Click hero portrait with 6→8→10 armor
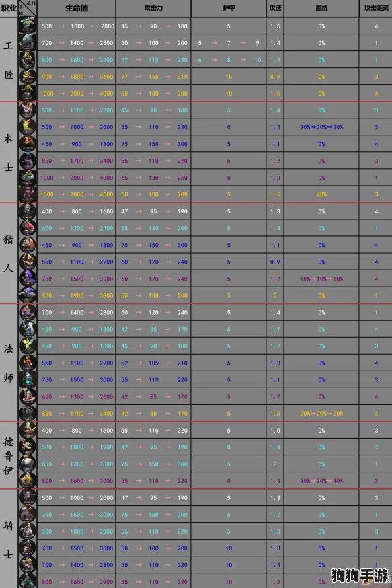The width and height of the screenshot is (392, 588). tap(28, 60)
